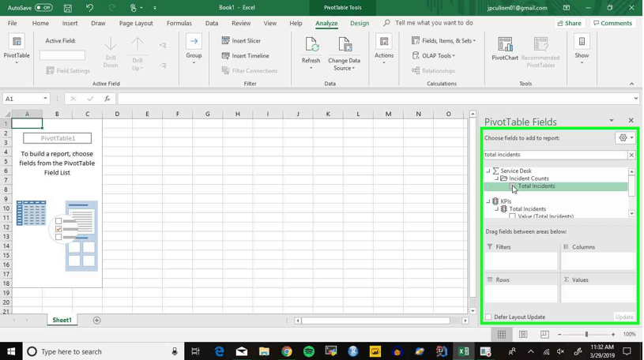Viewport: 644px width, 360px height.
Task: Refresh the PivotTable data
Action: [x=311, y=53]
